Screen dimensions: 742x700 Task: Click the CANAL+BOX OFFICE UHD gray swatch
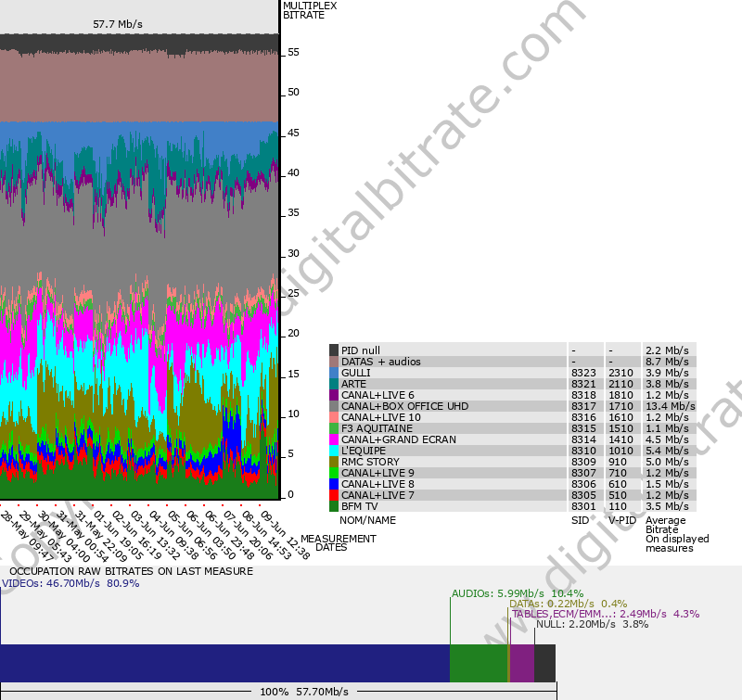point(334,406)
